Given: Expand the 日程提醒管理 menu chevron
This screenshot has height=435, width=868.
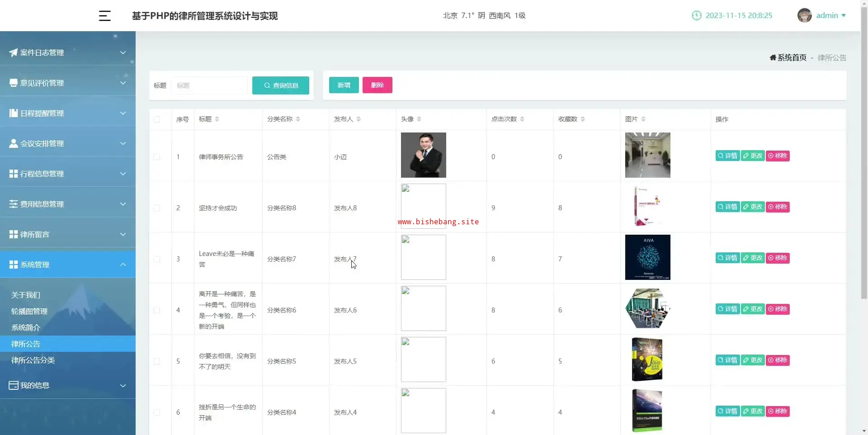Looking at the screenshot, I should [123, 113].
